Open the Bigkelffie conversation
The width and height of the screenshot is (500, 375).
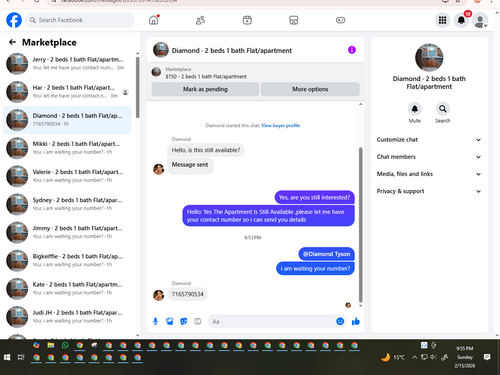click(x=67, y=260)
